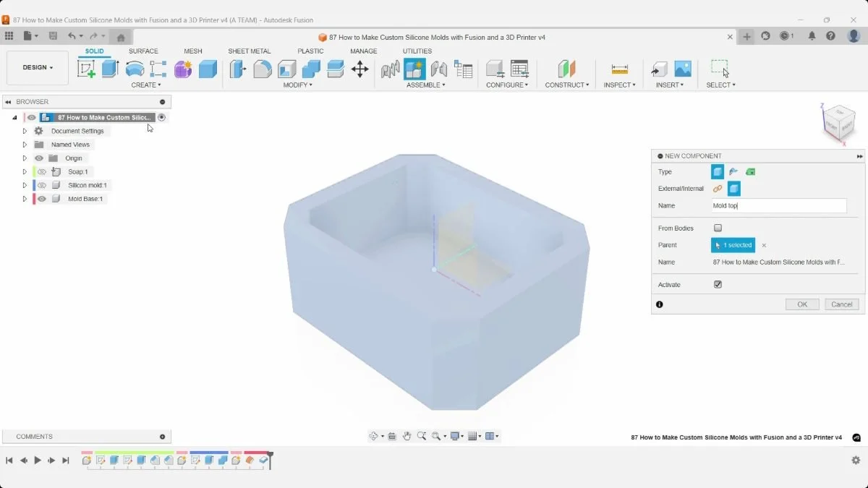Expand the Mold Base:1 node

click(25, 199)
